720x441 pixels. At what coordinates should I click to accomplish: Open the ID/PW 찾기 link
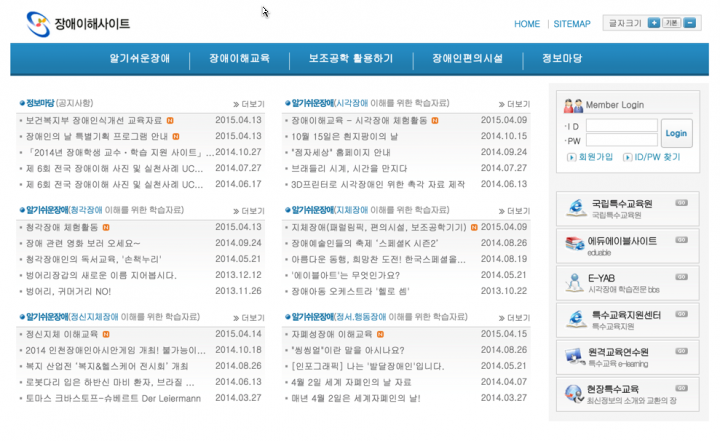(x=652, y=157)
